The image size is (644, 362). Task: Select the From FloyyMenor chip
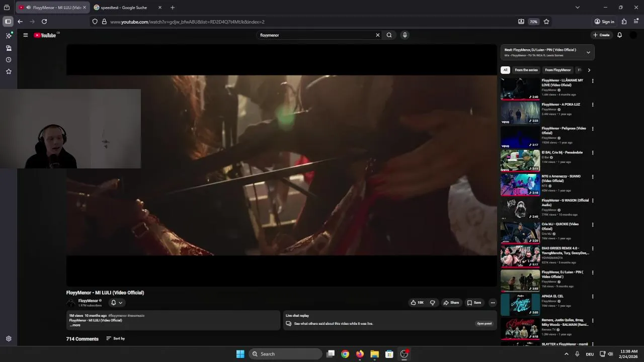557,70
